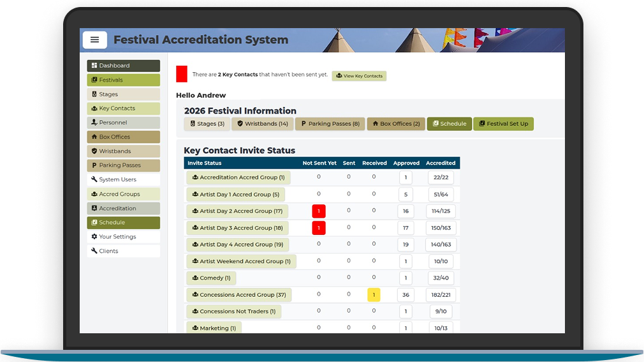Open Artist Day 4 Accred Group (19)

tap(238, 245)
